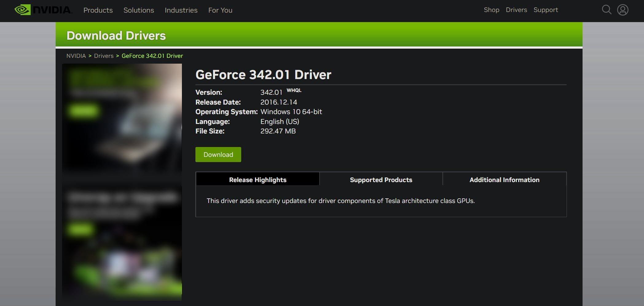The height and width of the screenshot is (306, 644).
Task: Click the blurred laptop promo banner
Action: click(122, 120)
